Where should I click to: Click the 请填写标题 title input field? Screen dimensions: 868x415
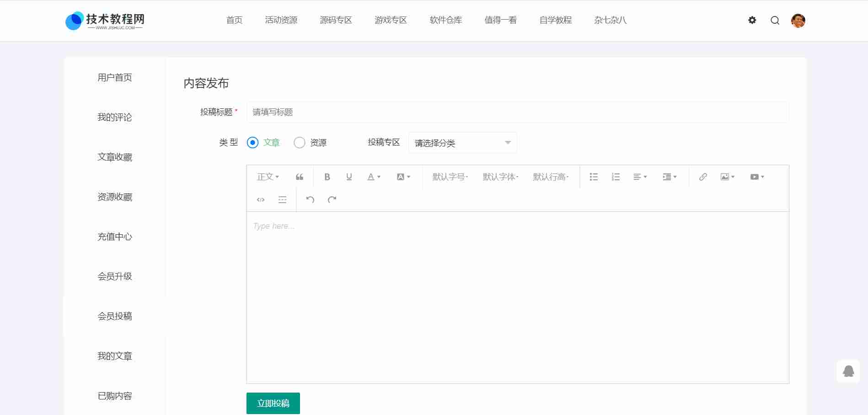click(x=517, y=112)
